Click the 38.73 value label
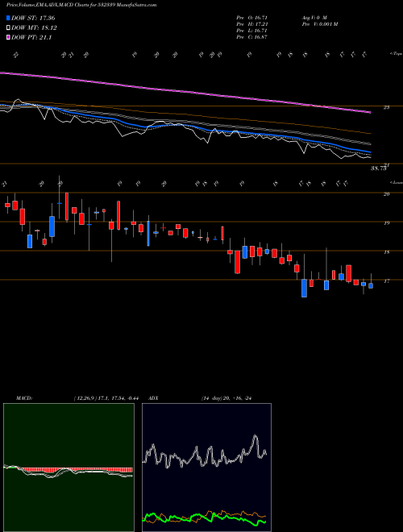Screen dimensions: 403x532 [379, 168]
